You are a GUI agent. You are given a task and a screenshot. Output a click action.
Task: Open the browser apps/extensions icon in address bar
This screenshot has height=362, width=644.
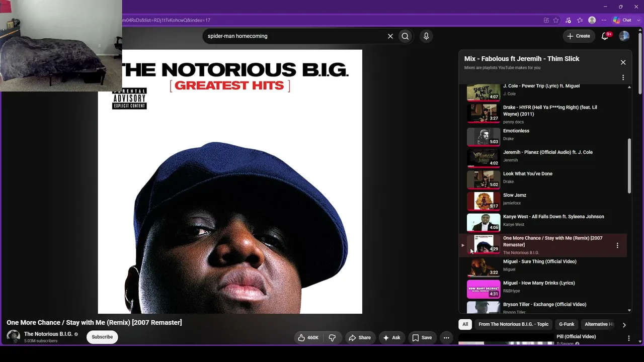click(546, 20)
